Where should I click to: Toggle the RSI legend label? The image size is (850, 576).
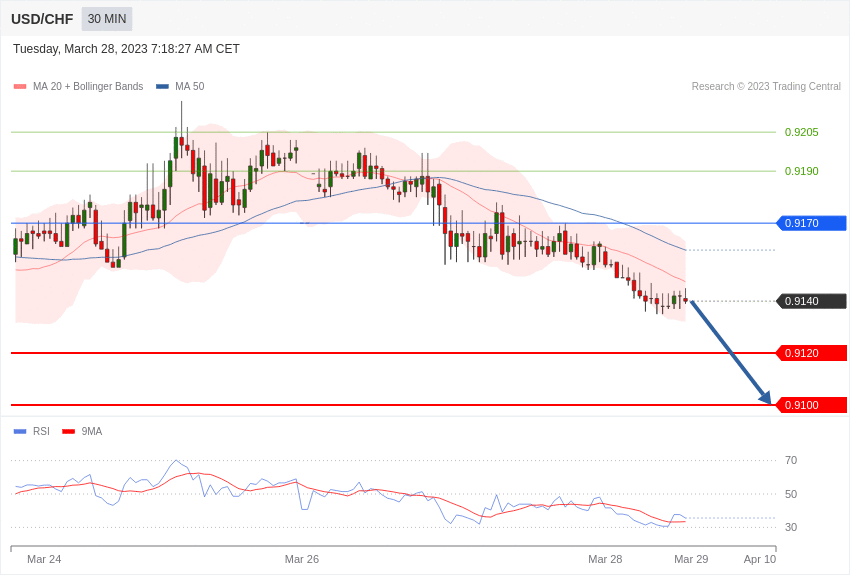point(41,432)
